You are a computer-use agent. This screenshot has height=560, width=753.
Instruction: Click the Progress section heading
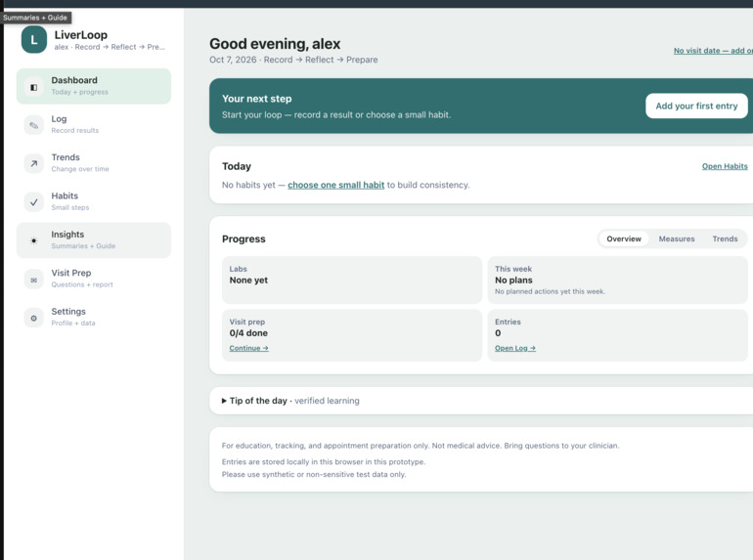(244, 239)
